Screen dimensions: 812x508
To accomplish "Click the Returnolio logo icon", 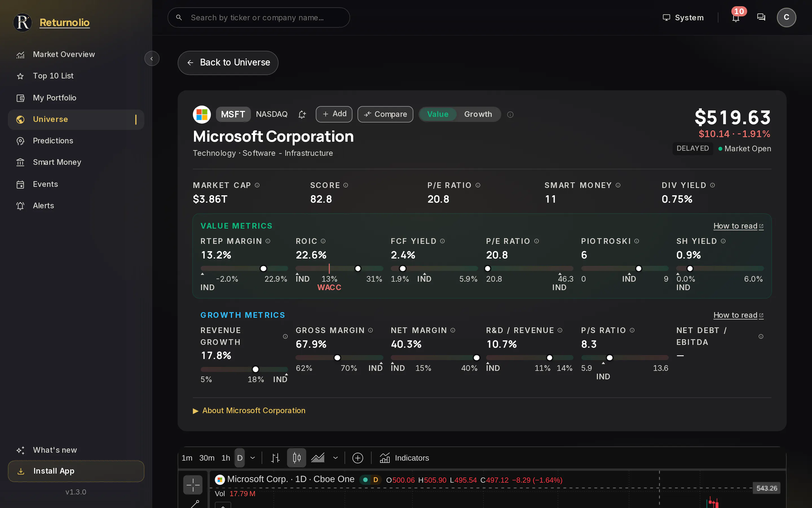I will pos(23,23).
